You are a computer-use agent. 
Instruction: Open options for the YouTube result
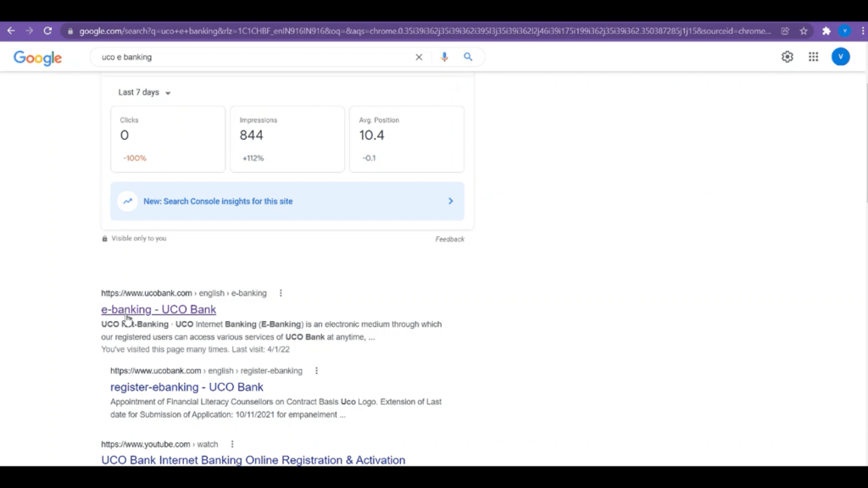(x=232, y=444)
